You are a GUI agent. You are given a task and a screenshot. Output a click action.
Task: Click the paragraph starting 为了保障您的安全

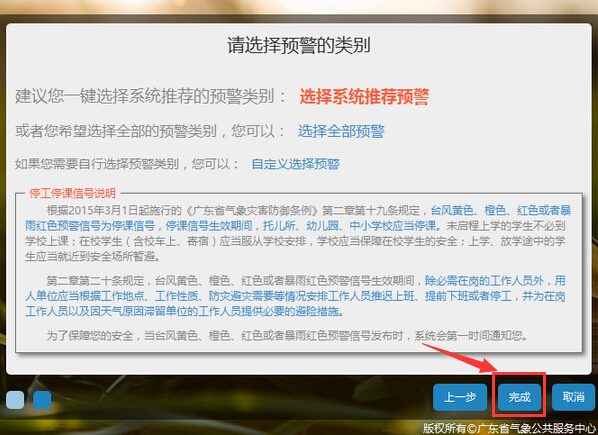point(287,335)
